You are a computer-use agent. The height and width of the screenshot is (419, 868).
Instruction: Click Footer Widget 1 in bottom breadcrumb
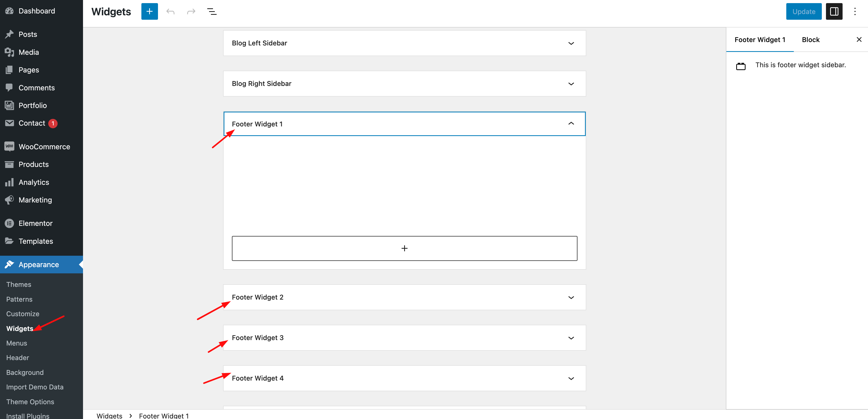(x=164, y=415)
